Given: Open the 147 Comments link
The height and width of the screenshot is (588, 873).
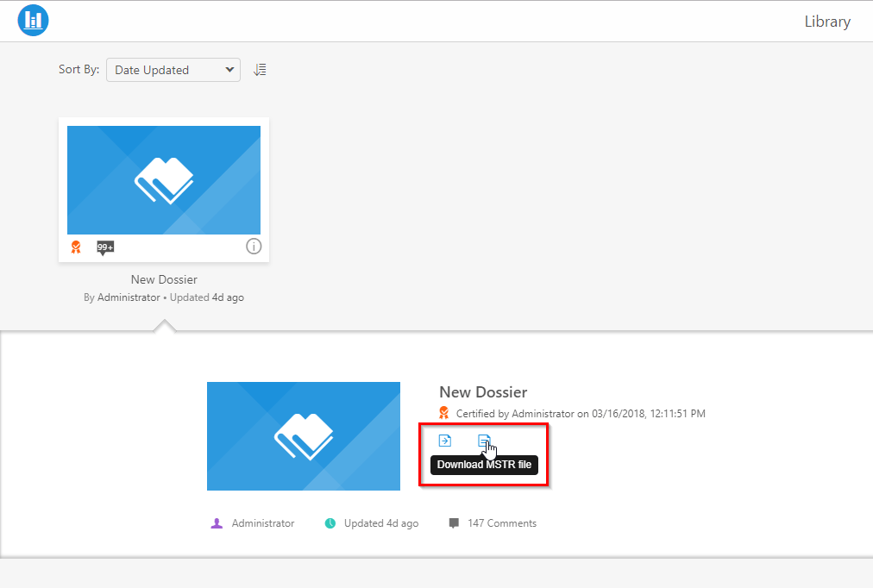Looking at the screenshot, I should (x=501, y=523).
